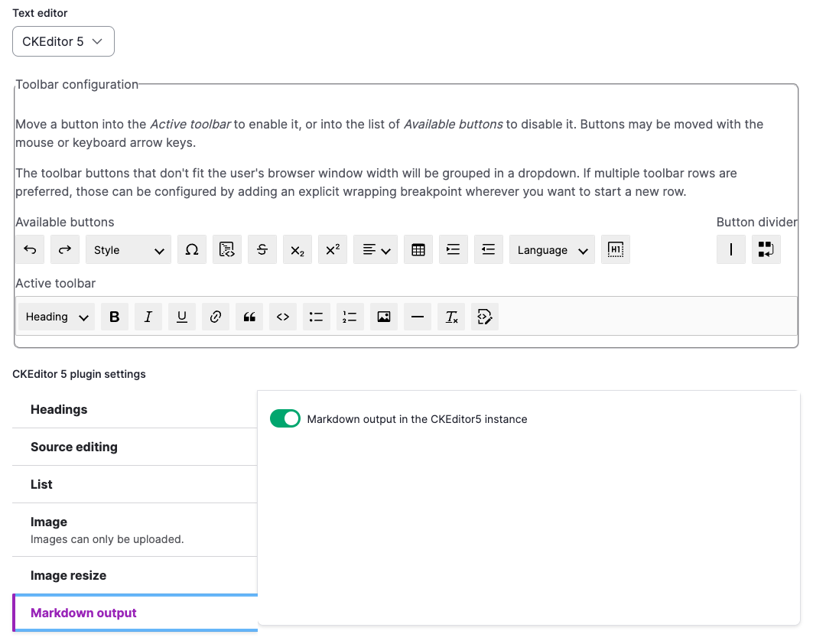Screen dimensions: 813x644
Task: Open the Source editing plugin settings tab
Action: click(x=135, y=447)
